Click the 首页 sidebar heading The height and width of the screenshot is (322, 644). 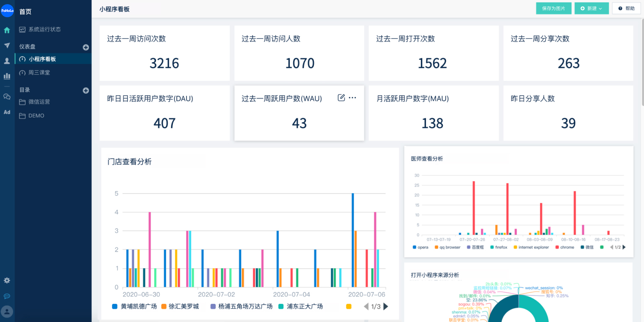[25, 12]
